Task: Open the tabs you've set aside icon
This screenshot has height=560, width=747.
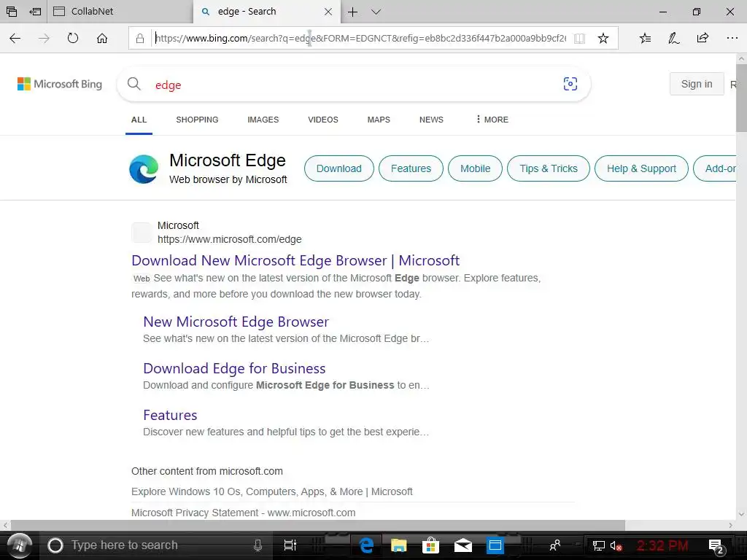Action: tap(12, 12)
